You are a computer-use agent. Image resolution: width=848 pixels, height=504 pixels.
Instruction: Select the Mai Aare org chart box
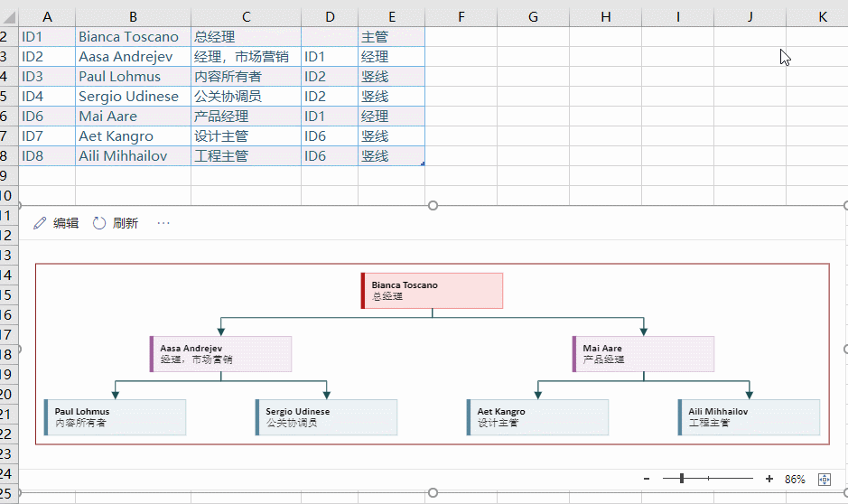point(643,354)
